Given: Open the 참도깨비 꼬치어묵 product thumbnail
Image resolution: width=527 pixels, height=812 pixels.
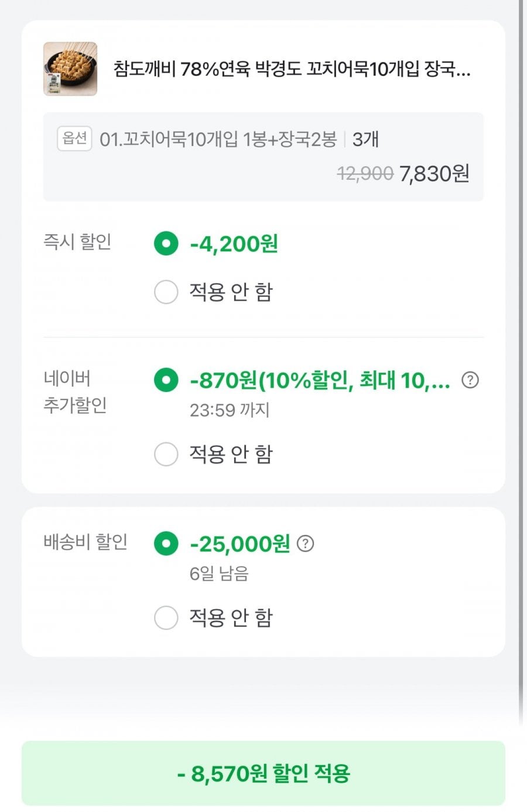Looking at the screenshot, I should [x=70, y=69].
